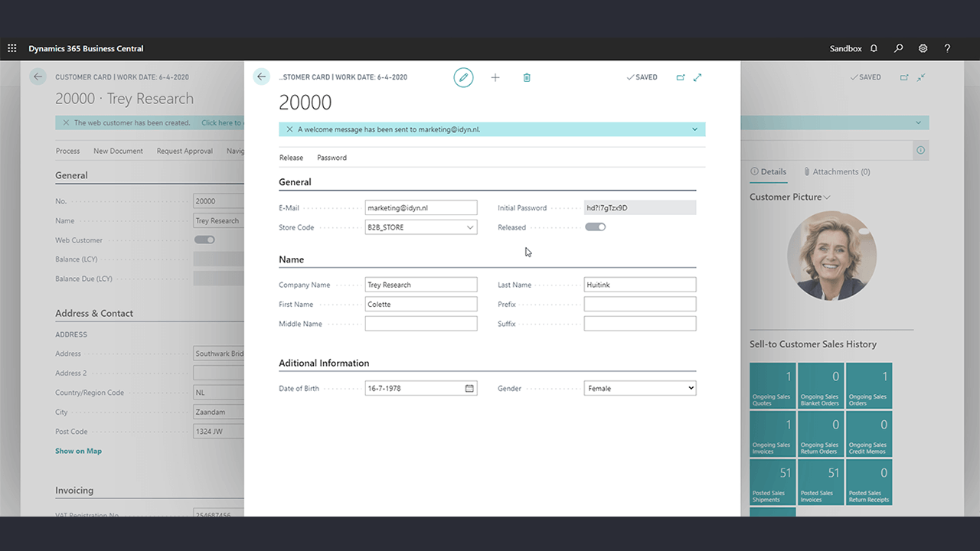Click the search magnifier icon

(x=899, y=48)
